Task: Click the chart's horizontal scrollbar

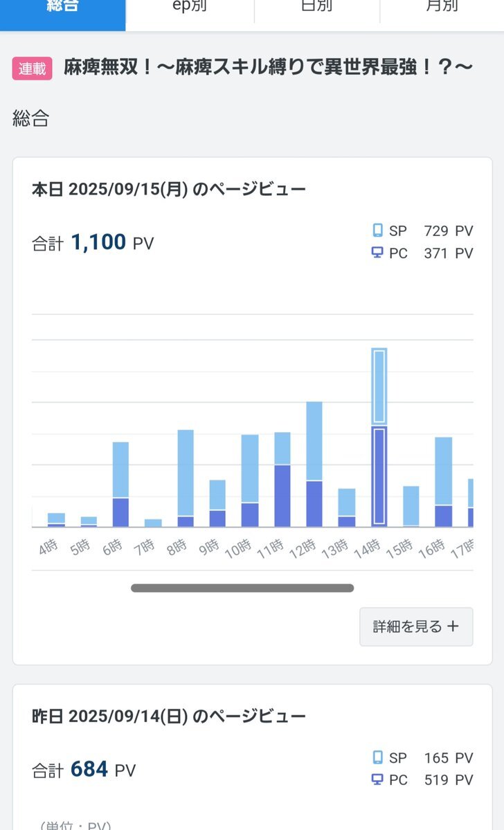Action: click(242, 588)
